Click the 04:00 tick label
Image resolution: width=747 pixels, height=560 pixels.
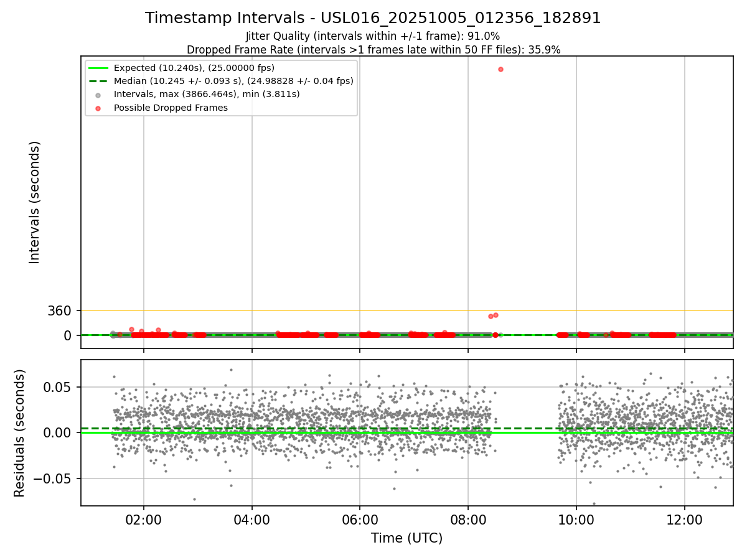click(252, 519)
